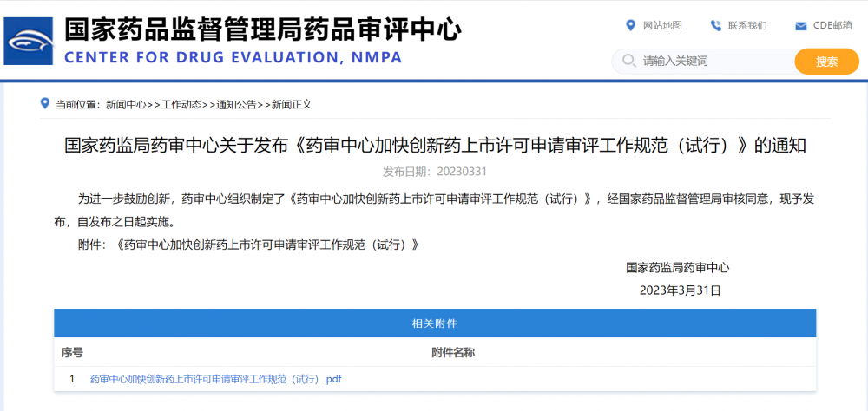The height and width of the screenshot is (411, 868).
Task: Click the search magnifier icon
Action: tap(628, 61)
